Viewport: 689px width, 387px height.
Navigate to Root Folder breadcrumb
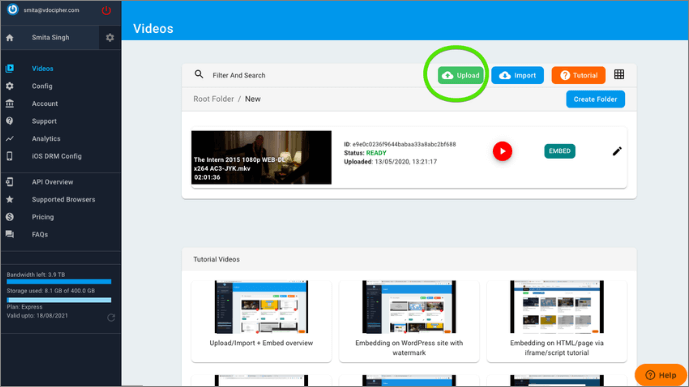[214, 99]
